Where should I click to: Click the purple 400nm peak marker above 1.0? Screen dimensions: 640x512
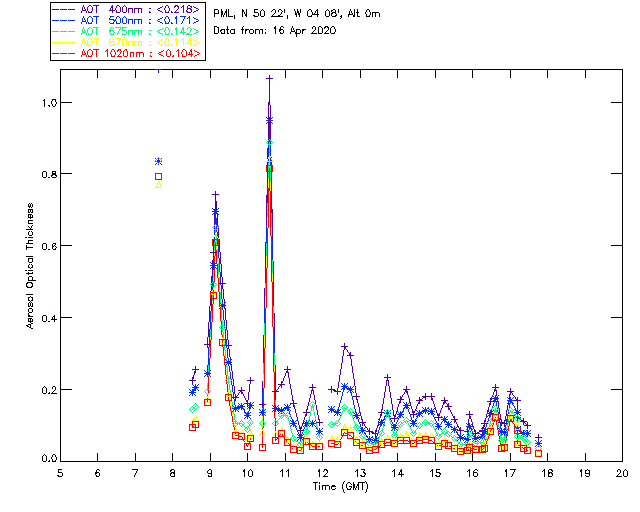(269, 78)
